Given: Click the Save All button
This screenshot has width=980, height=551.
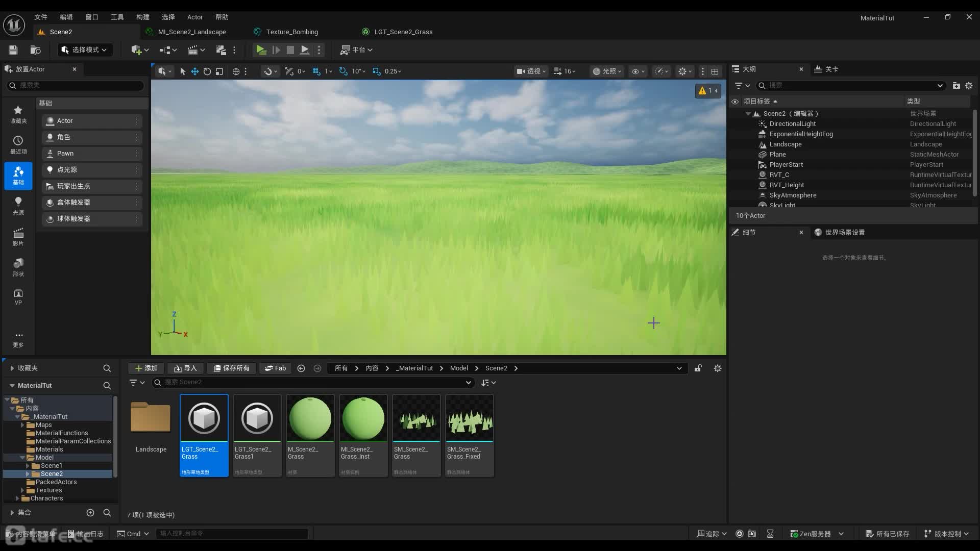Looking at the screenshot, I should [x=231, y=368].
